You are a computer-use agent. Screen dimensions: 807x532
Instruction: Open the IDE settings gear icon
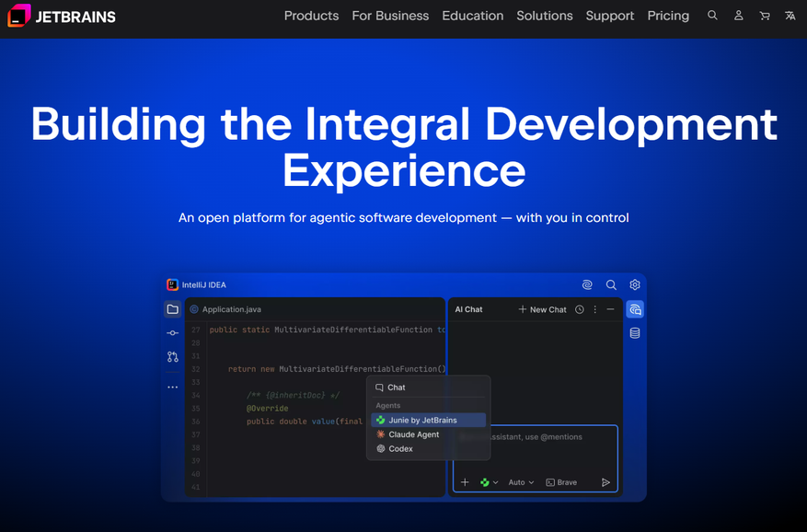[x=635, y=284]
